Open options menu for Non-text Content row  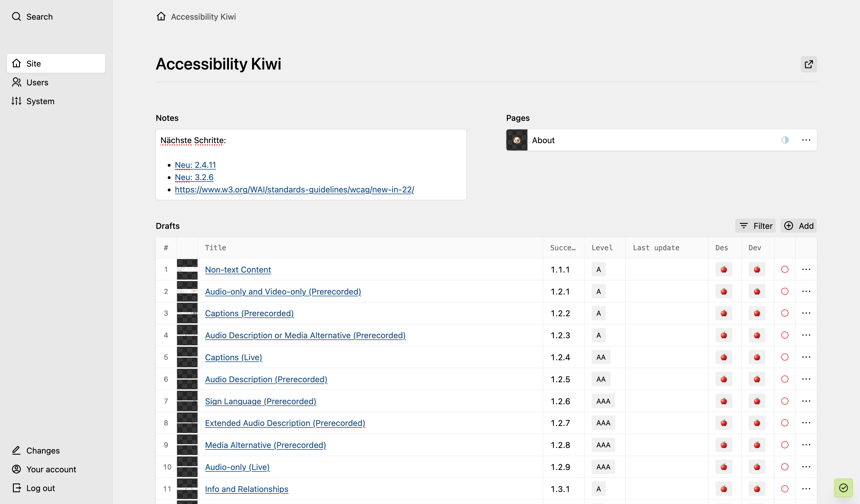(806, 269)
